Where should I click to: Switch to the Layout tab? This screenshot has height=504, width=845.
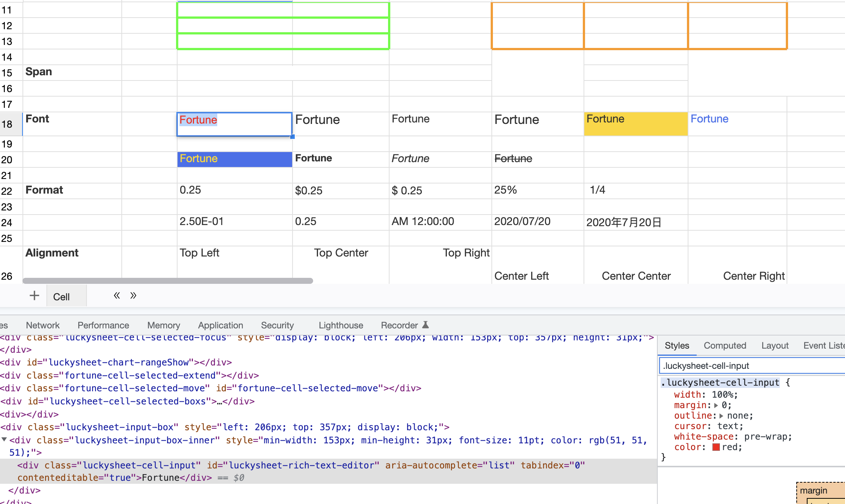[x=775, y=345]
